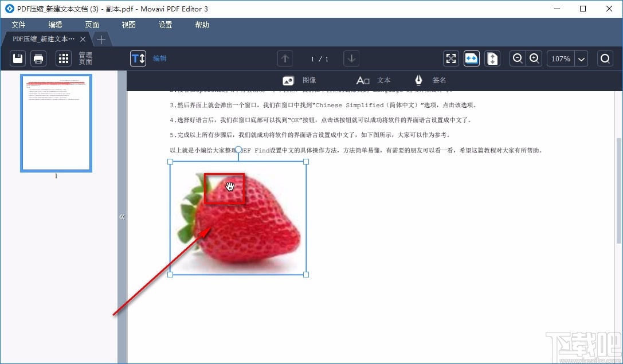
Task: Switch to 文本 text mode
Action: coord(373,80)
